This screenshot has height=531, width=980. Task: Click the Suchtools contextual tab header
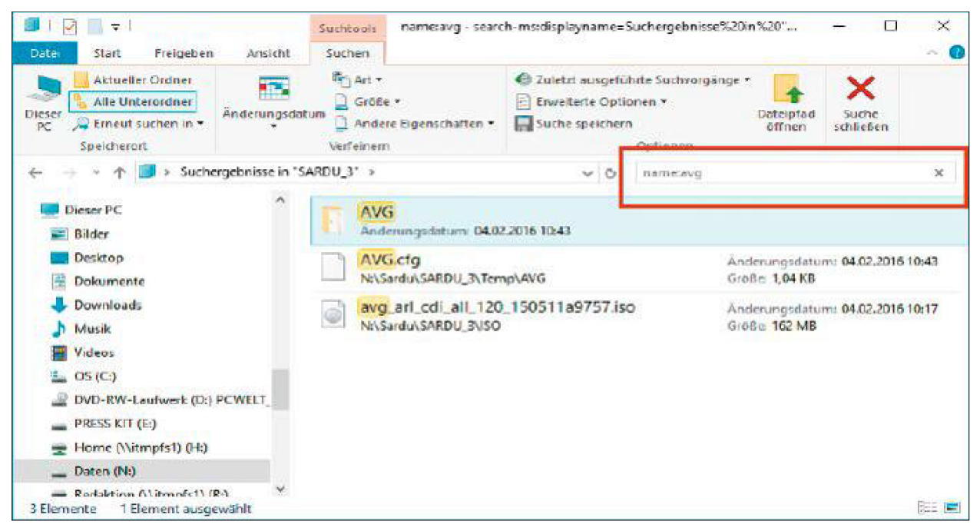tap(347, 28)
